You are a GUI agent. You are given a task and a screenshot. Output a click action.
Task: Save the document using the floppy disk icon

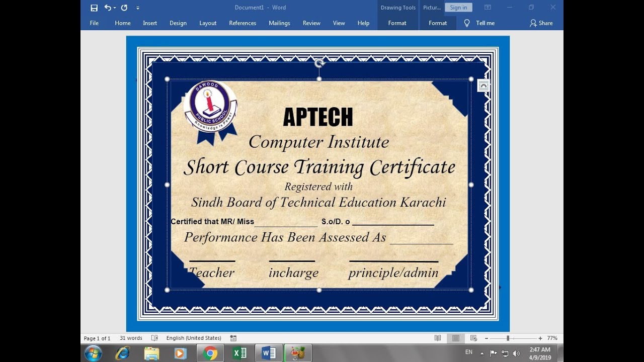(x=94, y=8)
